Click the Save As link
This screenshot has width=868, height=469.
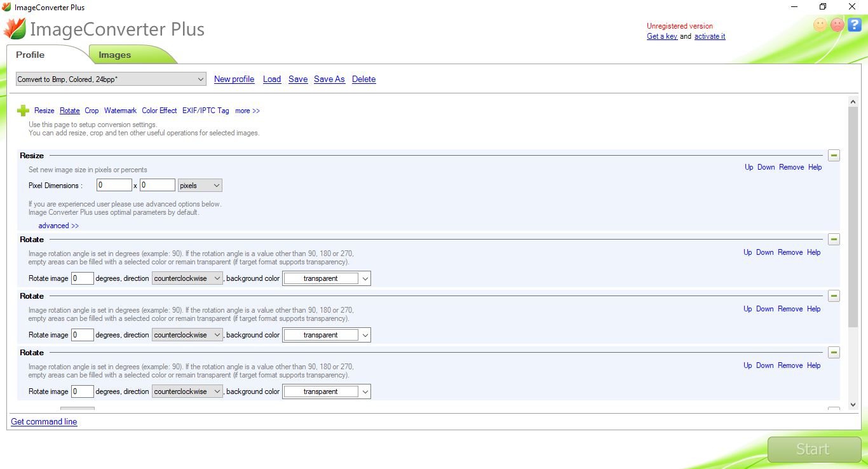click(329, 79)
